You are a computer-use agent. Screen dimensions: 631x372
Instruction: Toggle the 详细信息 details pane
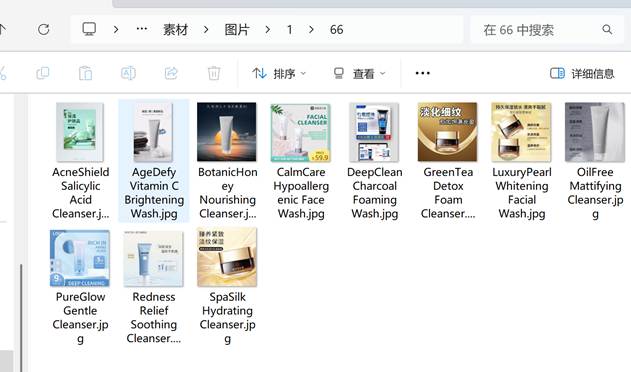[x=582, y=73]
